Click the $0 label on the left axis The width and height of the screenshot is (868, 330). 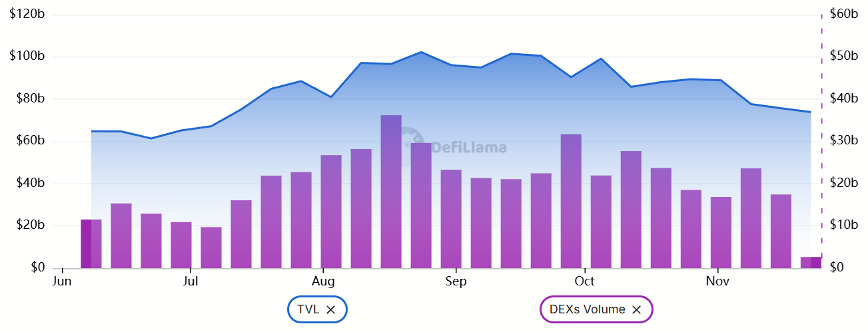coord(37,267)
